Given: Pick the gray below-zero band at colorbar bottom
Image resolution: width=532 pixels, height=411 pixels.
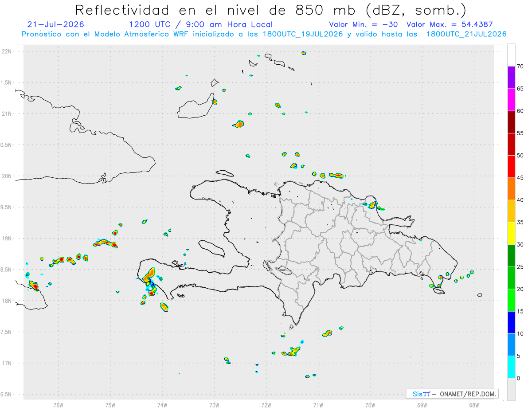Looking at the screenshot, I should click(511, 389).
